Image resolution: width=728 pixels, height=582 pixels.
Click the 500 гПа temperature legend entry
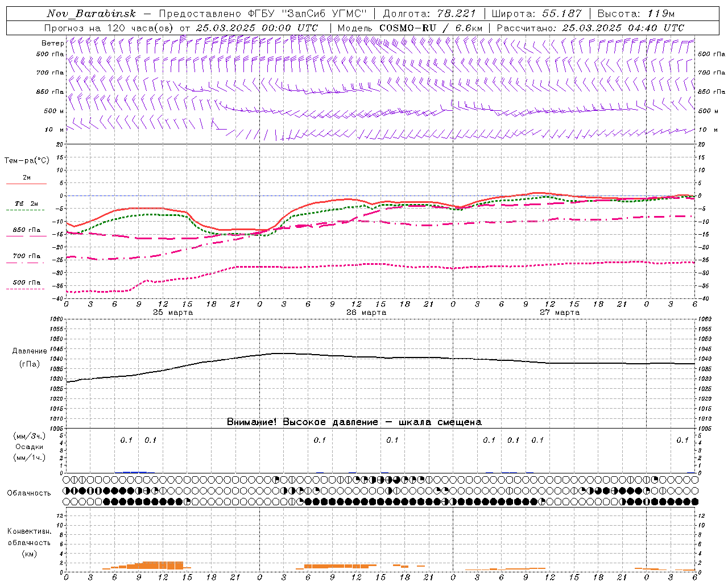tap(27, 282)
